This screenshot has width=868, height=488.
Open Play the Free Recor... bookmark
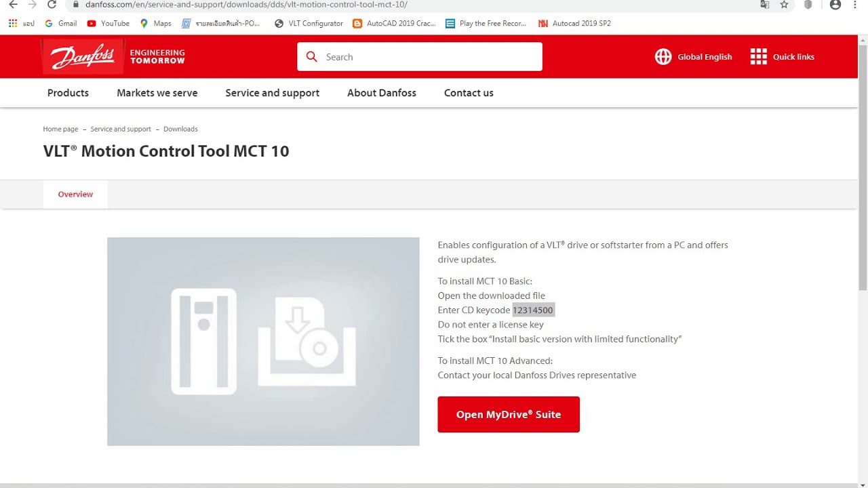pos(486,23)
